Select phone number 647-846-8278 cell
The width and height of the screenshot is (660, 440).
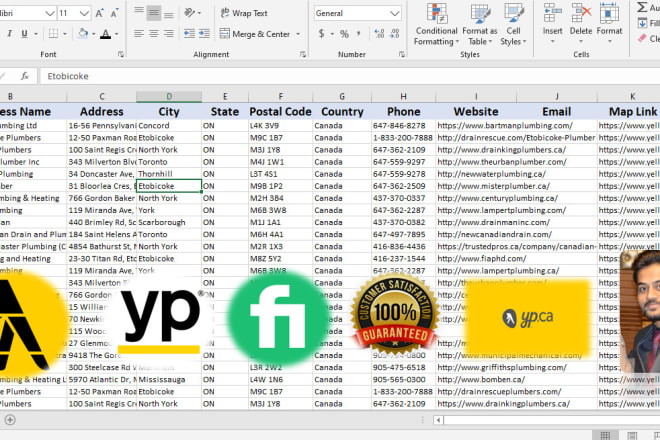(x=403, y=125)
